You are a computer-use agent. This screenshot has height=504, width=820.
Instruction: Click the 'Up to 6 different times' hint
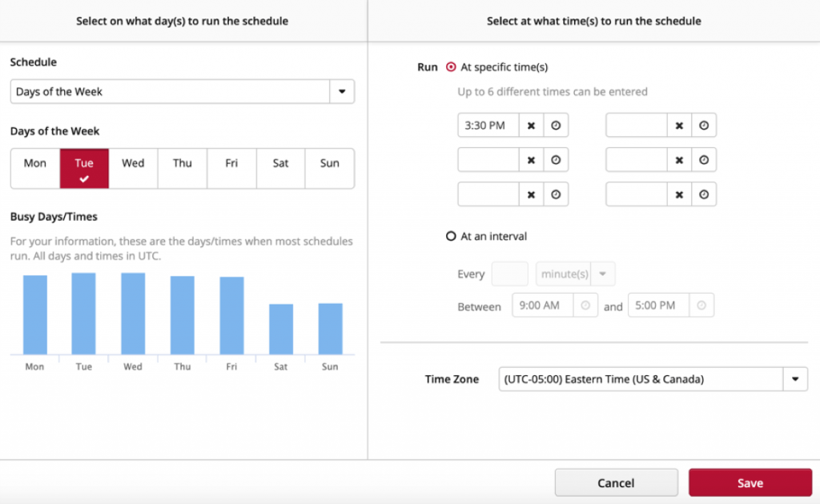click(553, 92)
